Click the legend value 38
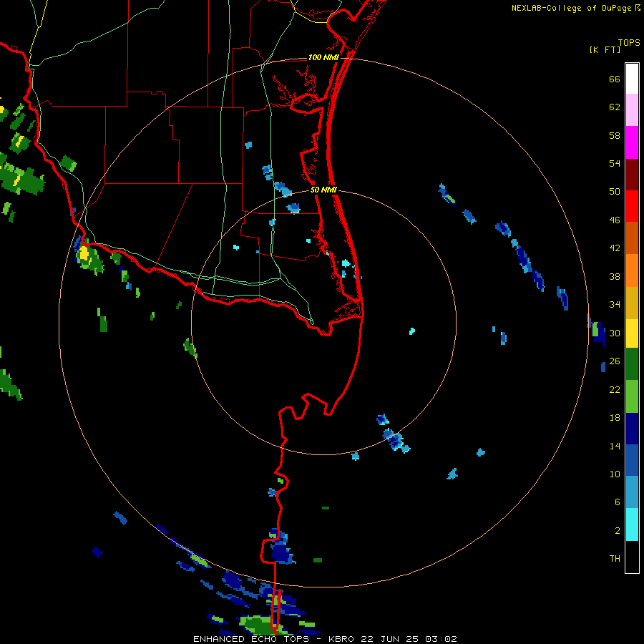The height and width of the screenshot is (644, 644). click(x=615, y=276)
